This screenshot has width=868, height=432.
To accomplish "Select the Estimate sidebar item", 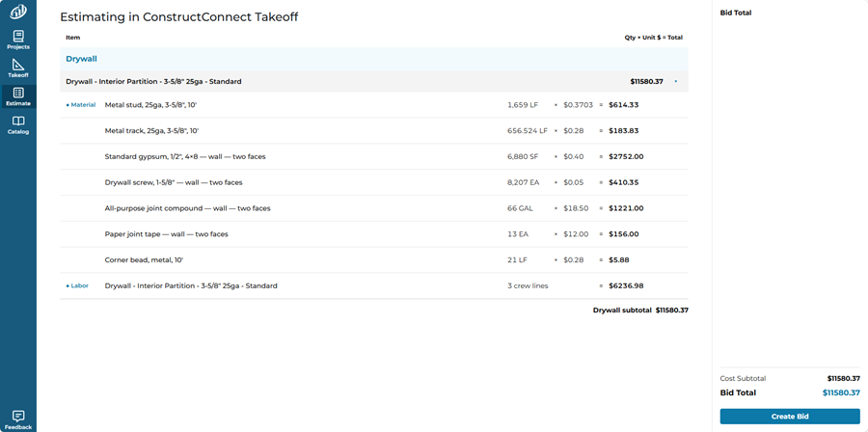I will click(x=18, y=96).
